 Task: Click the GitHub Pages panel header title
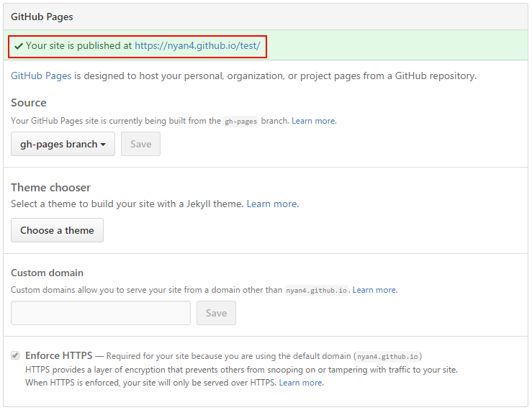(x=42, y=17)
